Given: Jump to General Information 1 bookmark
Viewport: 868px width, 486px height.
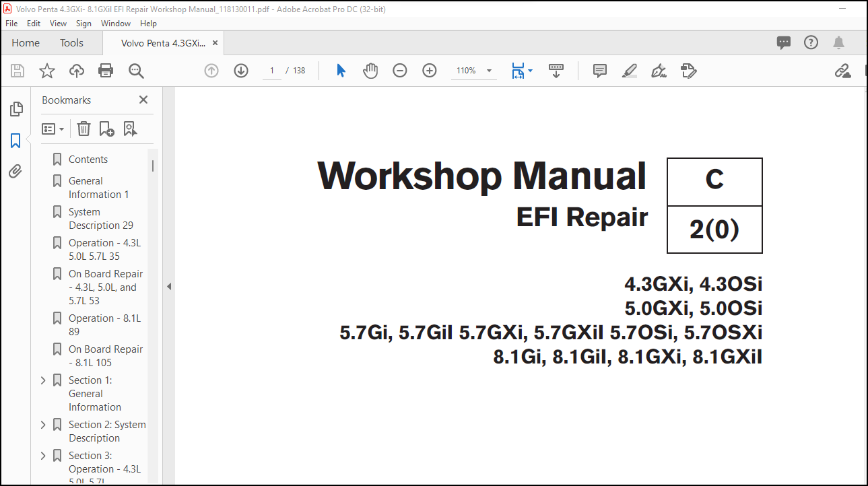Looking at the screenshot, I should (99, 188).
